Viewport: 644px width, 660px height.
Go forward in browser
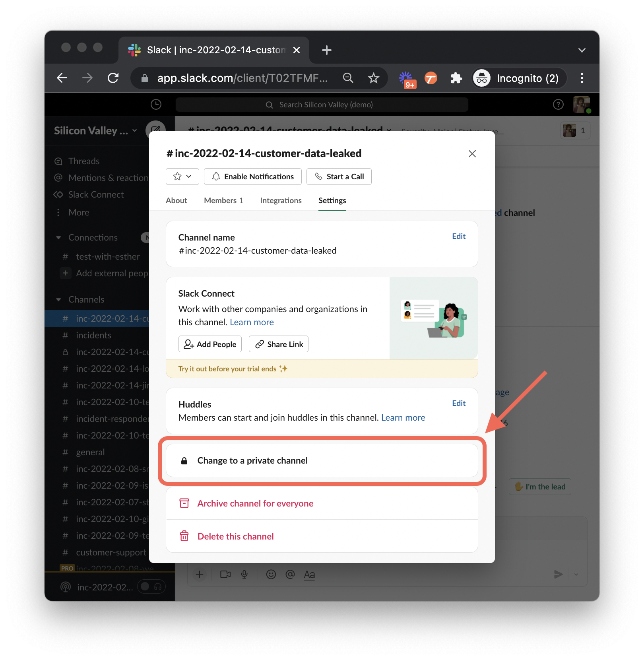click(x=87, y=78)
